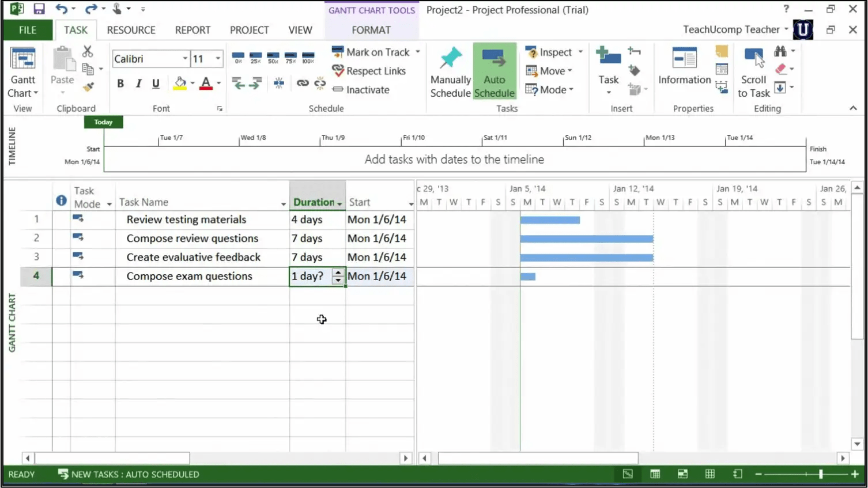
Task: Insert a milestone
Action: pyautogui.click(x=634, y=70)
